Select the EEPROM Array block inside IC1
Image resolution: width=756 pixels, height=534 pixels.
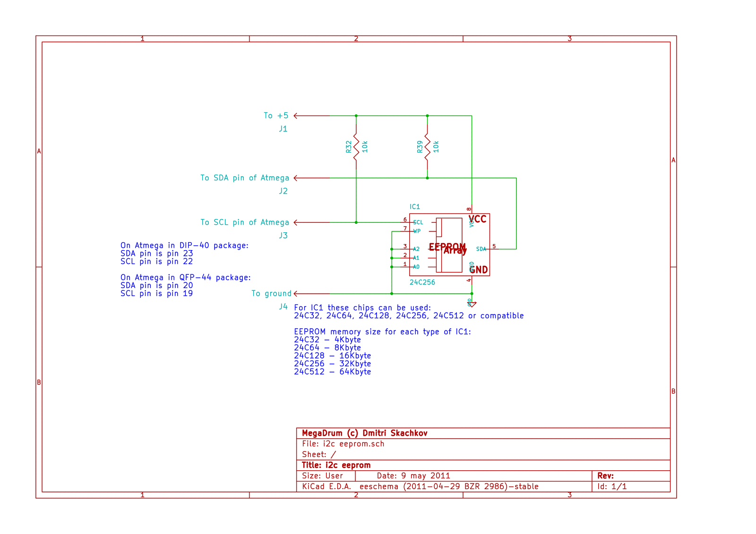point(449,246)
